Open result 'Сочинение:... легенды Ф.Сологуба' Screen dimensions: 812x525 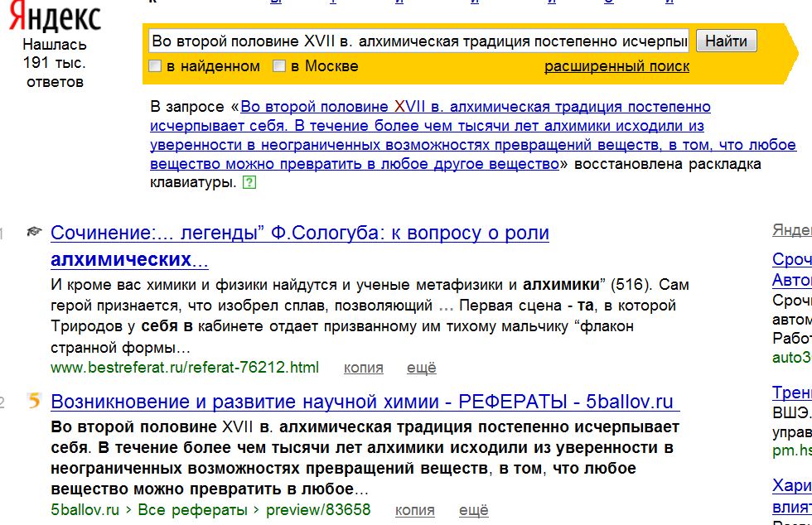[x=300, y=246]
